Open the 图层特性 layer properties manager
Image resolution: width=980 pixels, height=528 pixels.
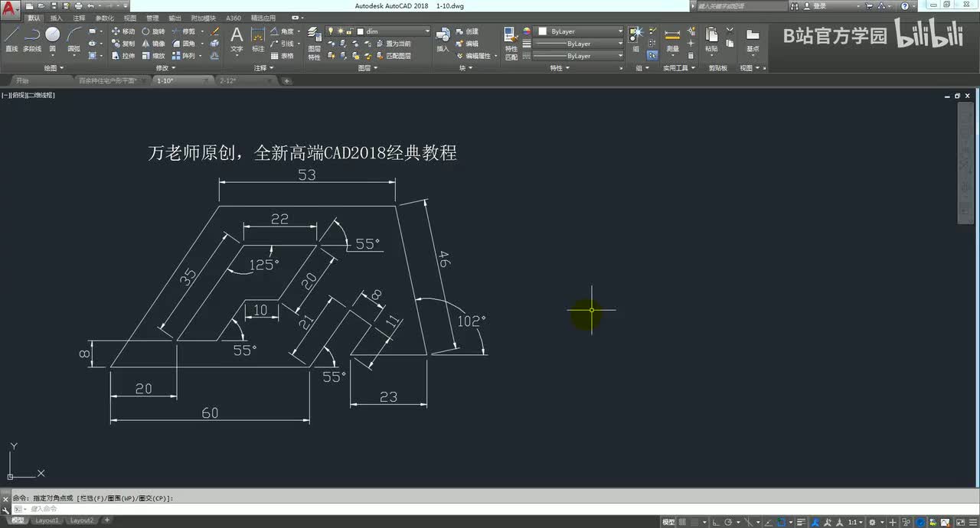click(314, 44)
